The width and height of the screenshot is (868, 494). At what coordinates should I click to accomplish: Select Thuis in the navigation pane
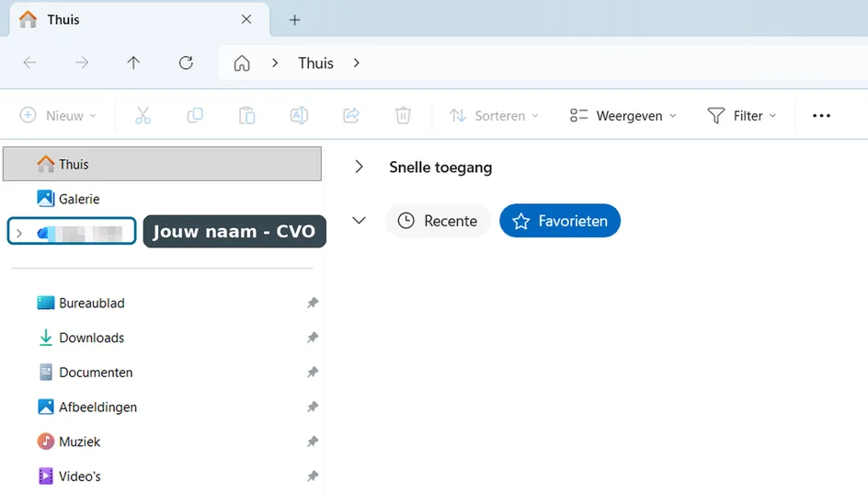click(x=162, y=164)
